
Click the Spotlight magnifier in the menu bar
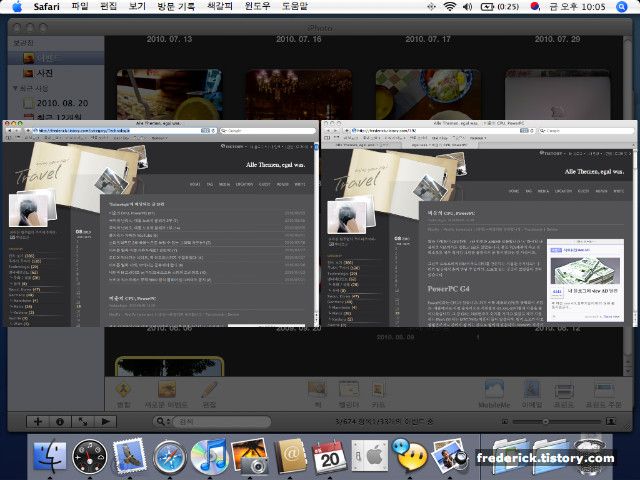point(621,7)
